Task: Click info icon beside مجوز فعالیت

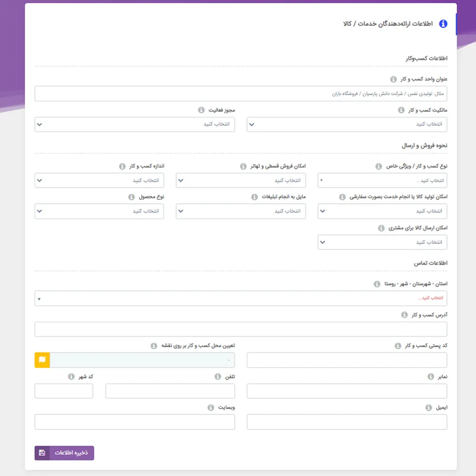Action: (x=201, y=110)
